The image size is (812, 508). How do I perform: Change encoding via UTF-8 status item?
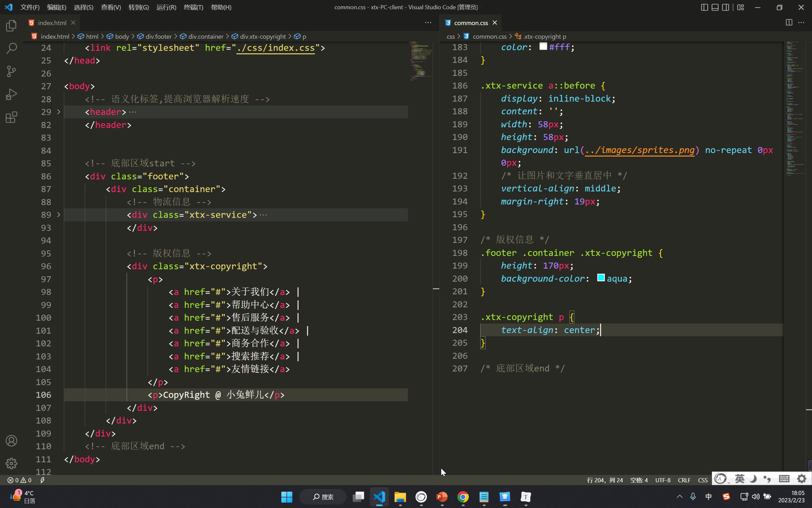pos(663,480)
